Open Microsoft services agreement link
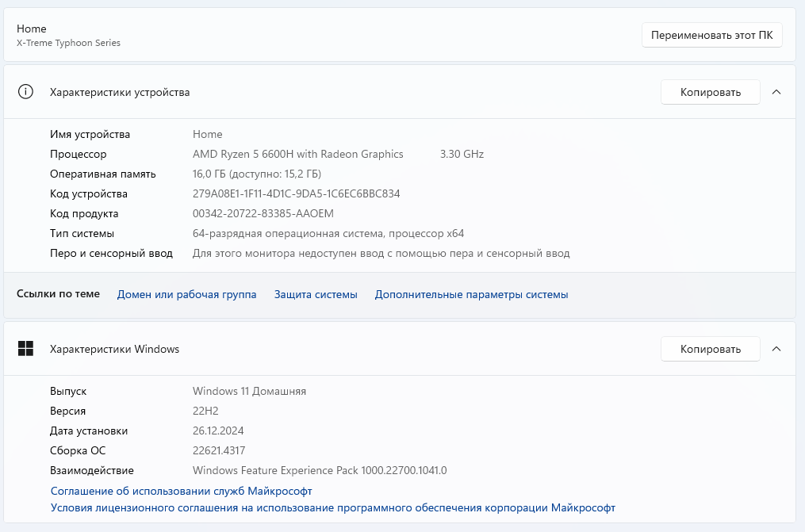Image resolution: width=805 pixels, height=532 pixels. (x=181, y=491)
